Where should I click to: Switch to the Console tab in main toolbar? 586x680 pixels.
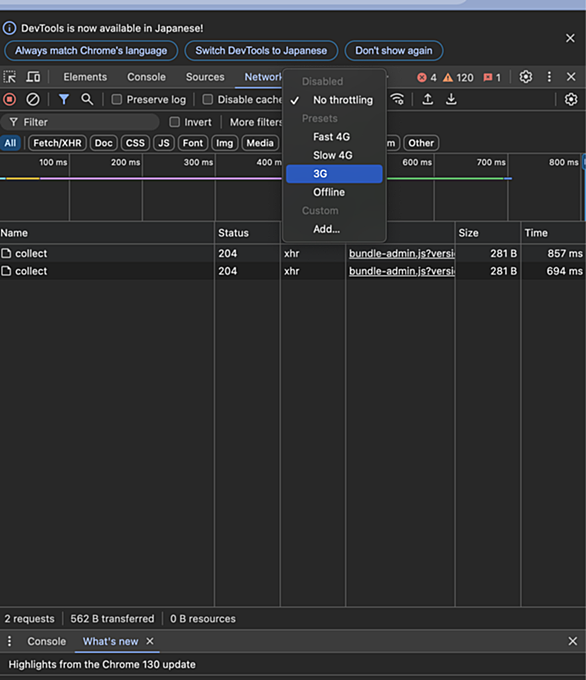point(146,77)
